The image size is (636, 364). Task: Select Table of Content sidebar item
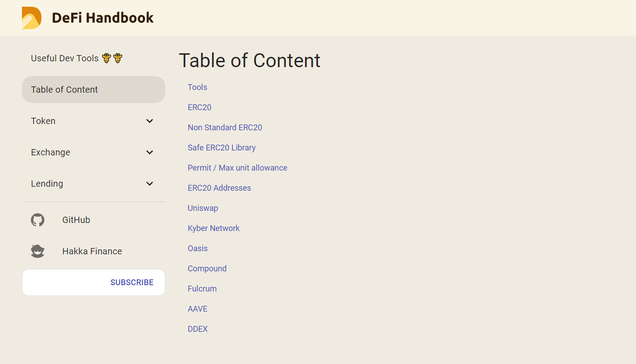(94, 90)
